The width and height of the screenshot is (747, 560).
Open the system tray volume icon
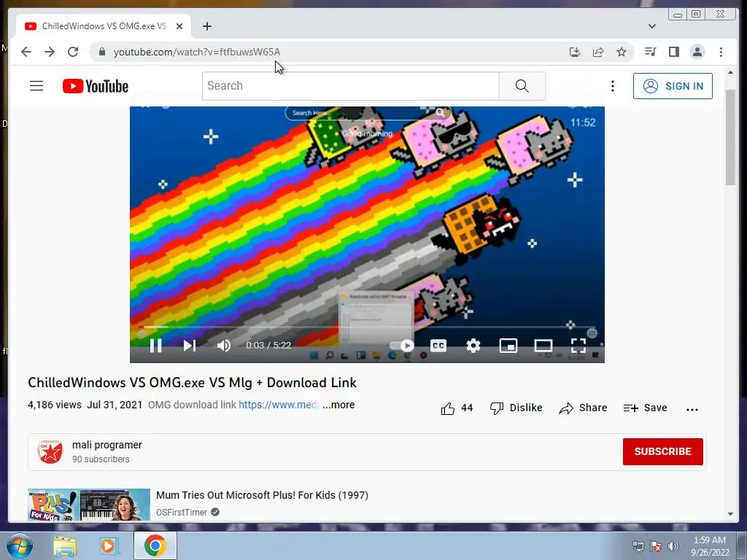pyautogui.click(x=673, y=545)
